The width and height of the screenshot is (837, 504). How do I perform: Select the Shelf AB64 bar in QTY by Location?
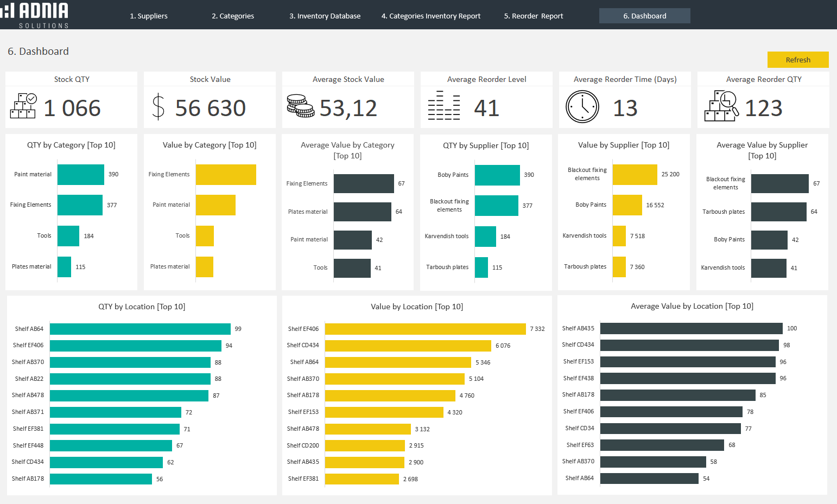(x=140, y=329)
